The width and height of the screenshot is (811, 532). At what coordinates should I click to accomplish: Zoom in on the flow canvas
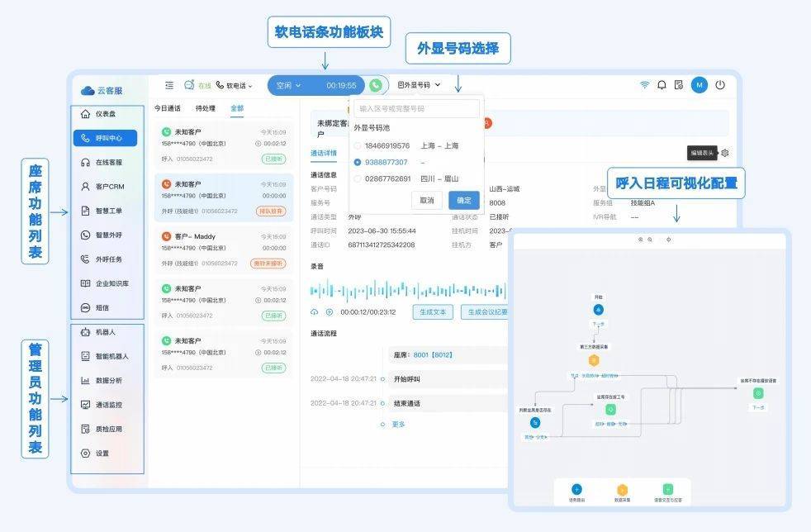click(640, 240)
